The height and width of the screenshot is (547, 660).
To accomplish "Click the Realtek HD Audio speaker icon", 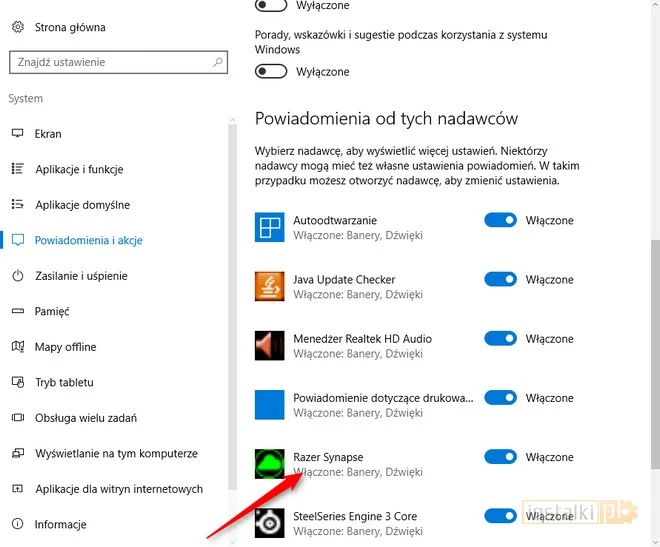I will 270,346.
